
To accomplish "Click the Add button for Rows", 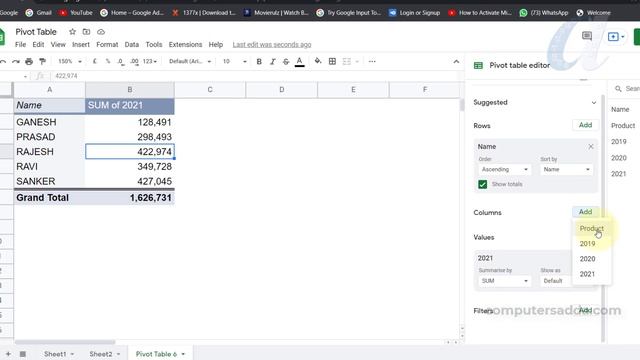I will pyautogui.click(x=585, y=125).
